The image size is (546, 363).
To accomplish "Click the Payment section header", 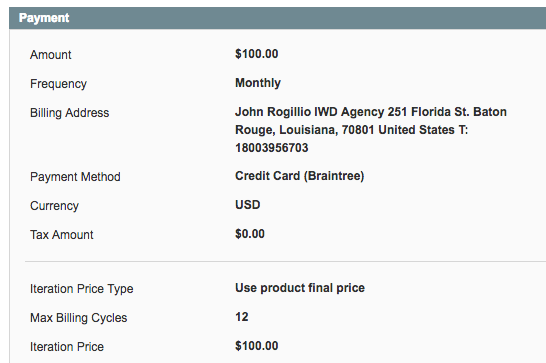I will (278, 18).
